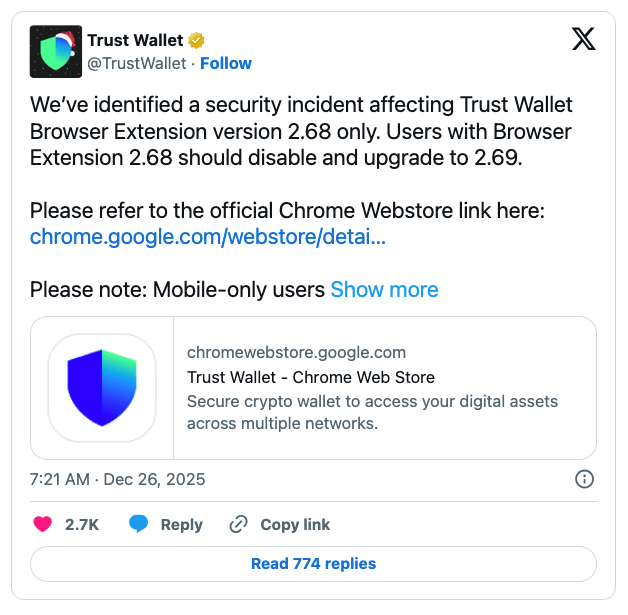Click the 2.7K likes count
Screen dimensions: 628x615
click(81, 524)
